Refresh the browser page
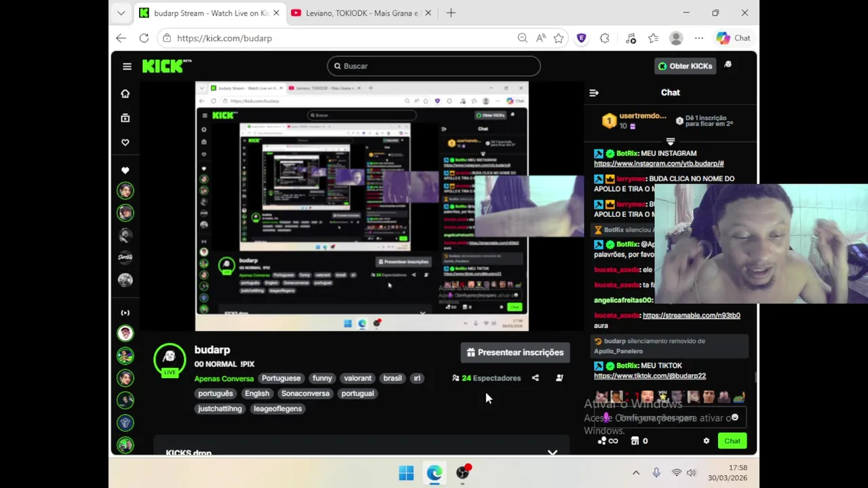This screenshot has width=868, height=488. point(144,38)
